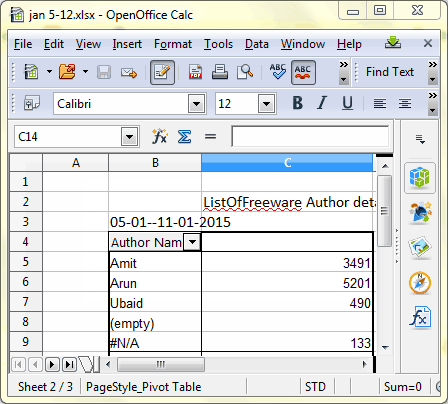Open the Page Preview magnifier icon

point(245,72)
